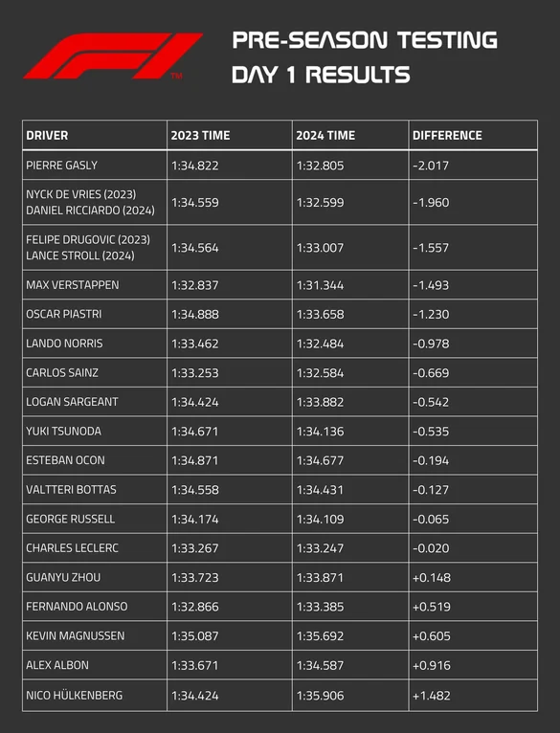
Task: Select Daniel Ricciardo (2024) name line
Action: pos(90,211)
